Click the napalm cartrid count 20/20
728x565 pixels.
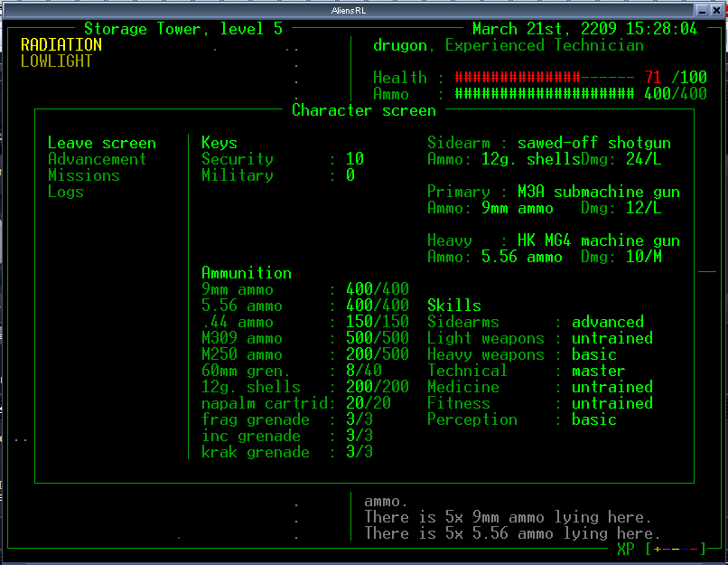[x=369, y=403]
